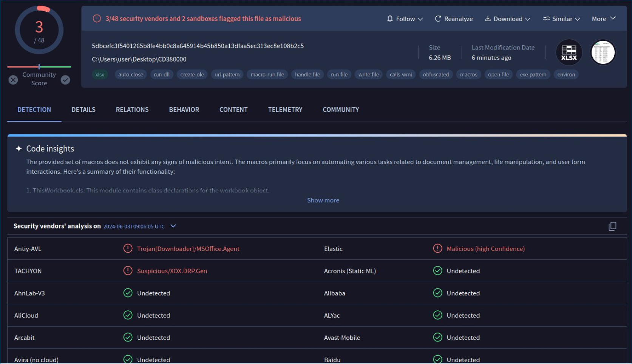Click the file path C:\Users\user\Desktop\CD380000
632x364 pixels.
(139, 59)
